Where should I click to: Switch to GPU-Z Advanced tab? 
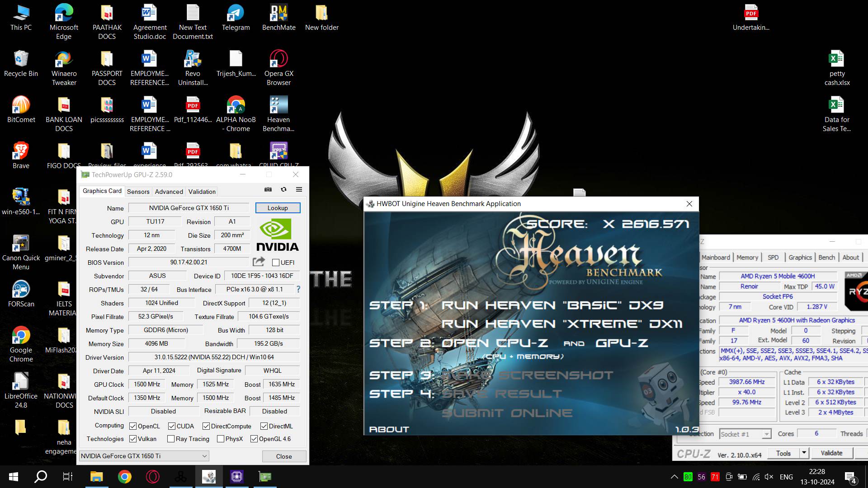point(169,192)
